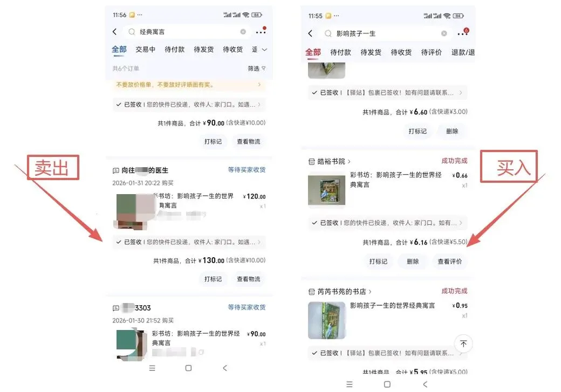561x392 pixels.
Task: Switch to 待评价 tab on right phone
Action: coord(431,53)
